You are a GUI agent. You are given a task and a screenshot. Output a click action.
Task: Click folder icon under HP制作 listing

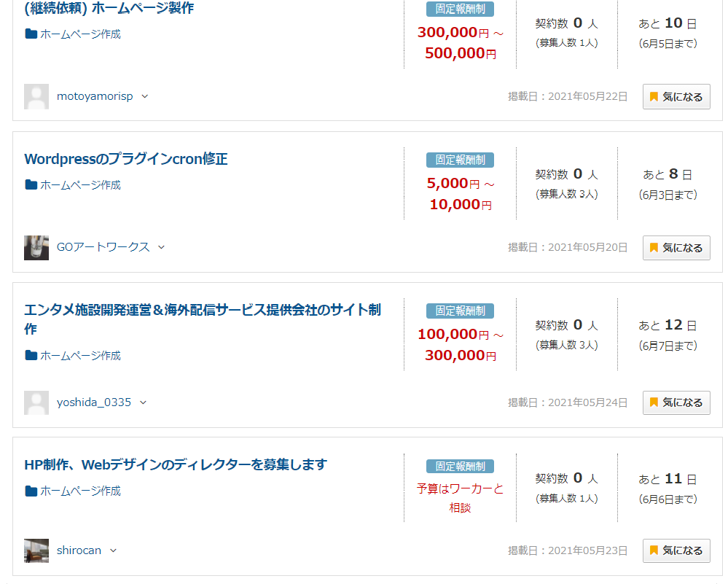[x=31, y=491]
